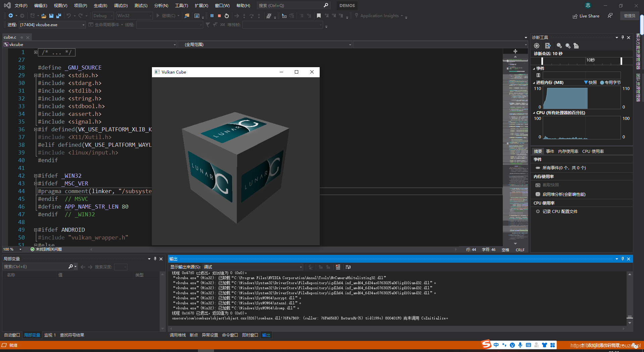Click the Undo arrow icon
Screen dimensions: 644x352
[69, 16]
